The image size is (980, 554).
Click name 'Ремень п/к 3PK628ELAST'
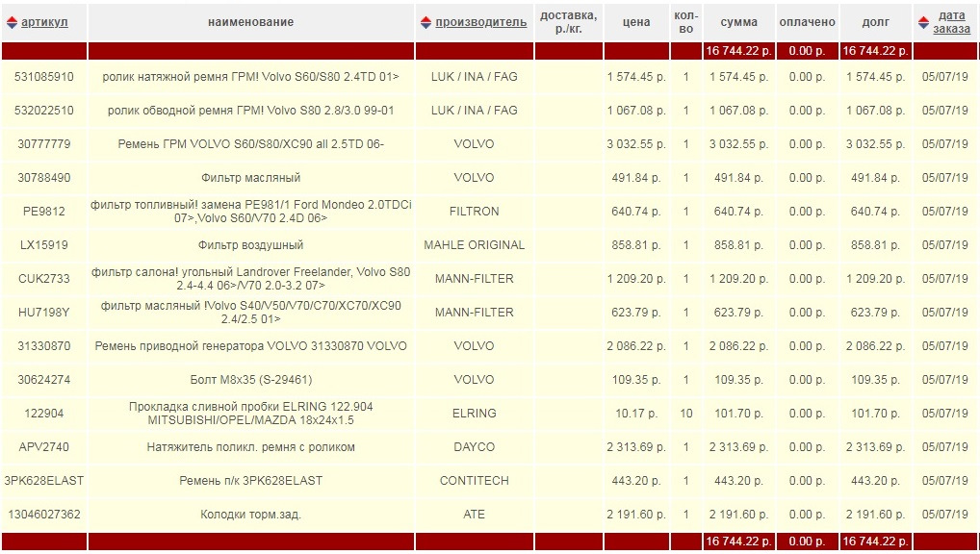pyautogui.click(x=250, y=482)
